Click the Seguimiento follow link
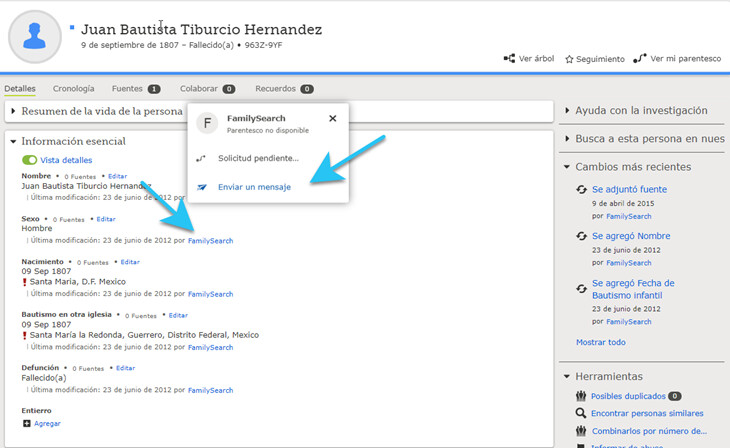Image resolution: width=730 pixels, height=448 pixels. (600, 59)
